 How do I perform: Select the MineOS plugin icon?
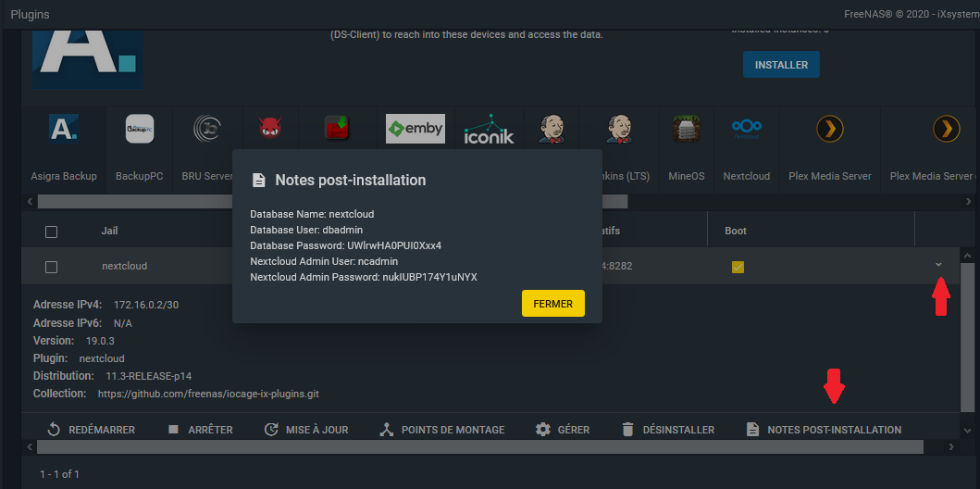pos(688,129)
